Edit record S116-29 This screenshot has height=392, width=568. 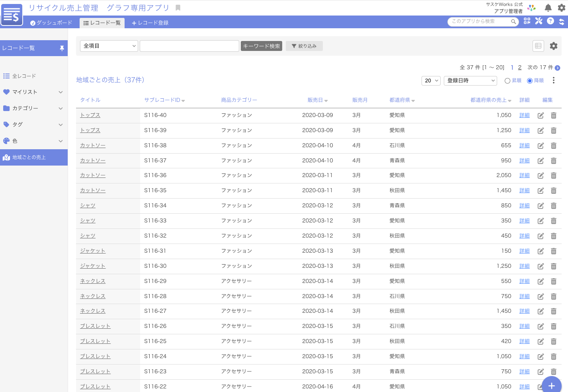541,281
